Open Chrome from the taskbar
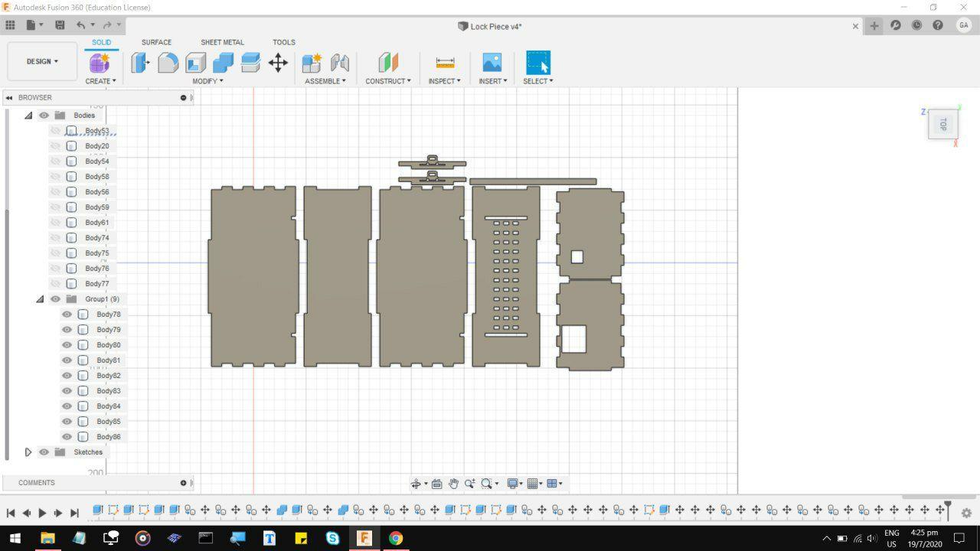Viewport: 980px width, 551px height. [396, 538]
